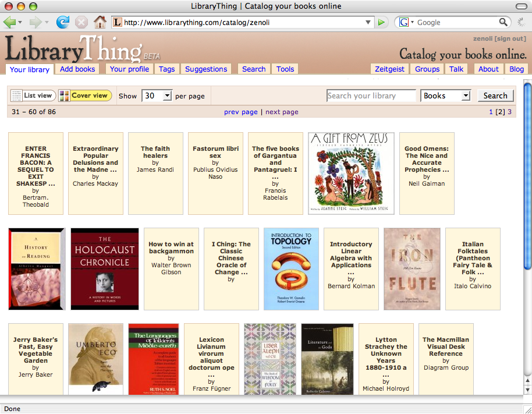Switch to List view
Screen dimensions: 532x414
[32, 95]
